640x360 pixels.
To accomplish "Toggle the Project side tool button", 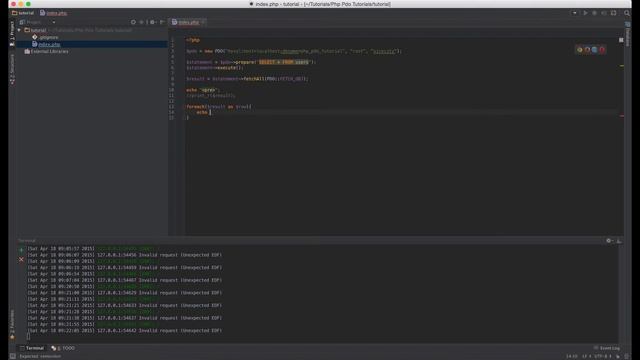I will click(x=12, y=34).
